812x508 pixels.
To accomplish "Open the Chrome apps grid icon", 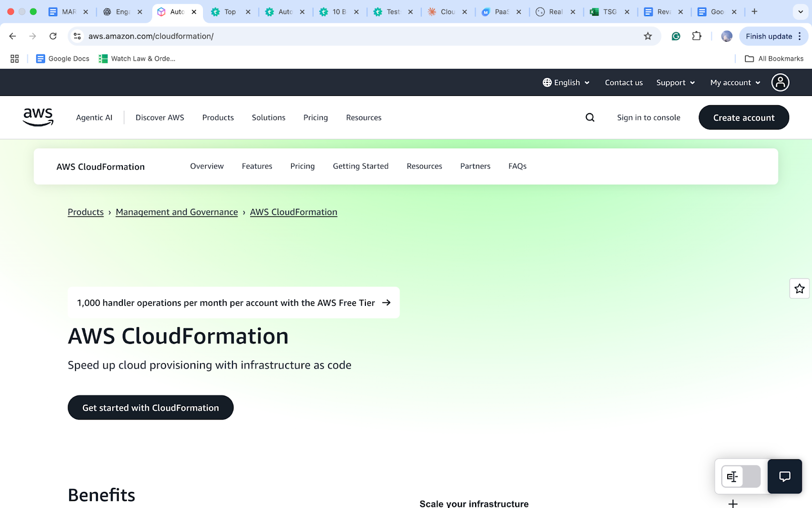I will (x=15, y=58).
